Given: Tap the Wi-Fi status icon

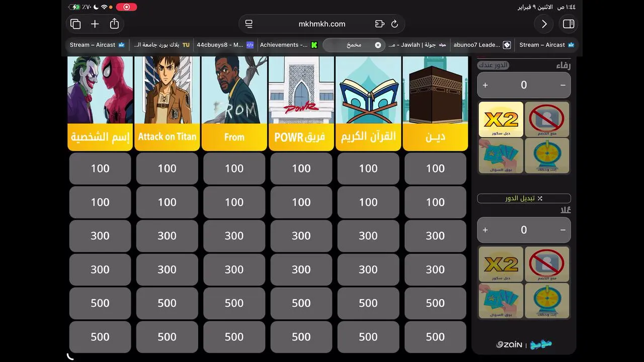Looking at the screenshot, I should click(104, 7).
